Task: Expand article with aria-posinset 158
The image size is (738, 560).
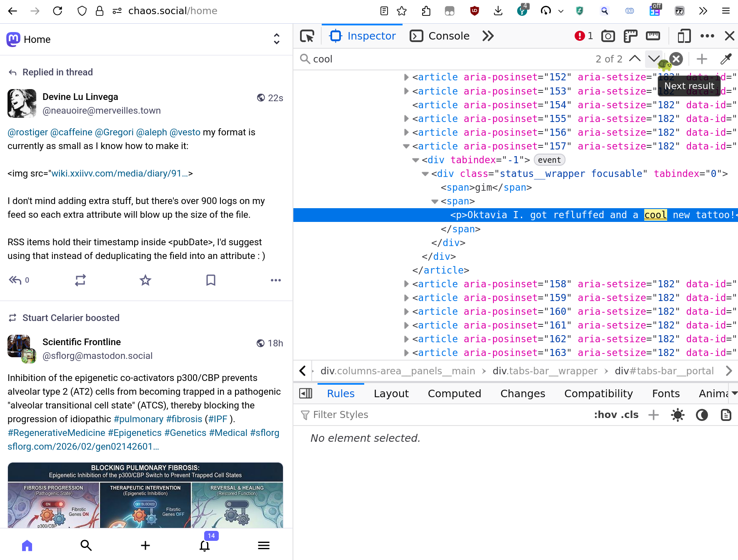Action: tap(406, 284)
